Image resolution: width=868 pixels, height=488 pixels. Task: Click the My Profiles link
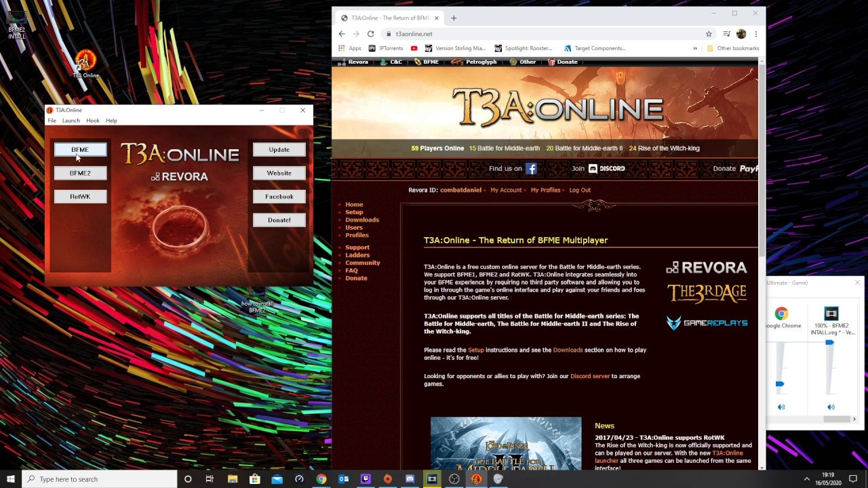[545, 190]
